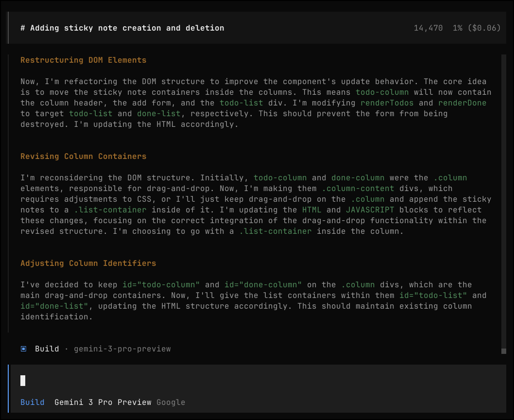The image size is (514, 420).
Task: Click the id="done-list" code snippet
Action: [x=54, y=306]
